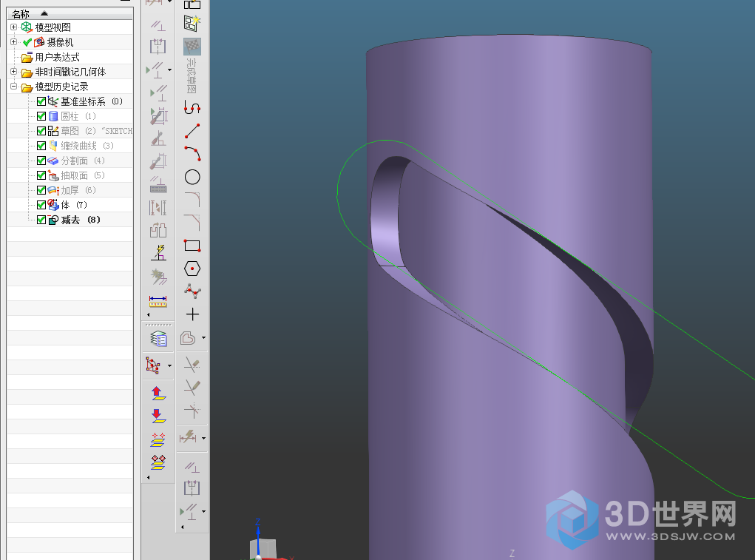The height and width of the screenshot is (560, 755).
Task: Select the Profile sketch curve tool
Action: 192,107
